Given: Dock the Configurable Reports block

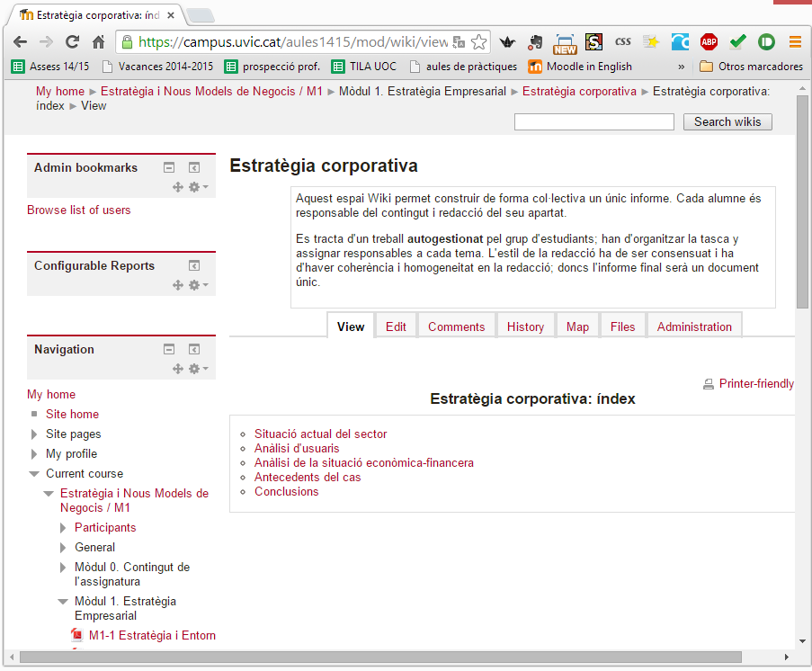Looking at the screenshot, I should pos(192,265).
